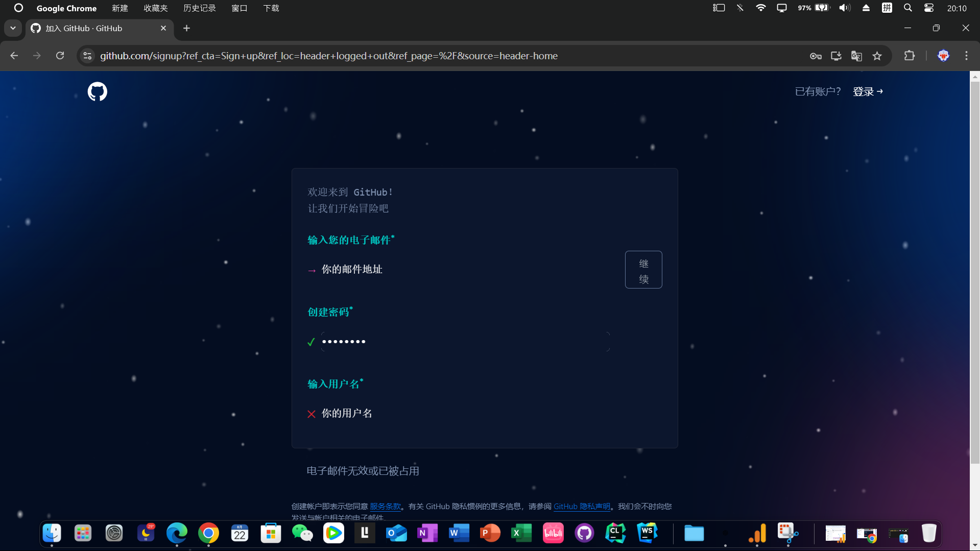Screen dimensions: 980x551
Task: Open the volume control in menu bar
Action: point(844,8)
